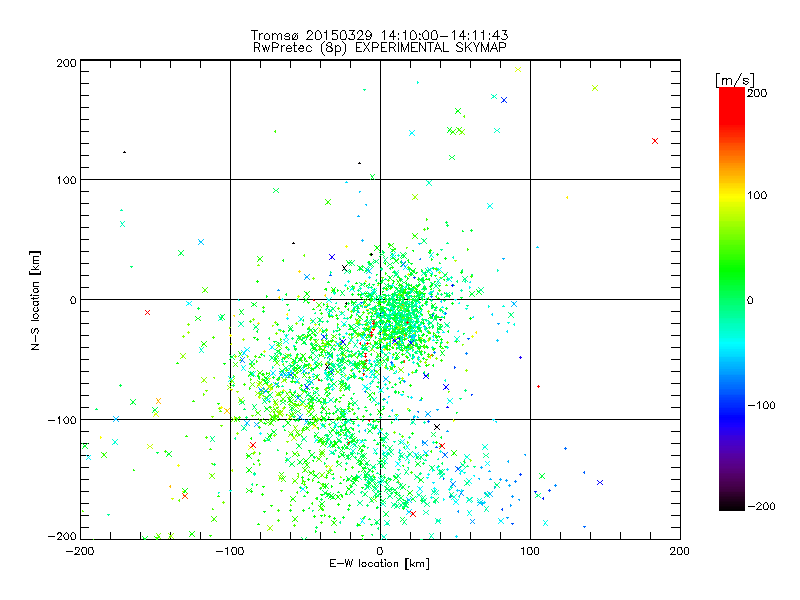Click the X-axis tick label '0'

tap(380, 551)
